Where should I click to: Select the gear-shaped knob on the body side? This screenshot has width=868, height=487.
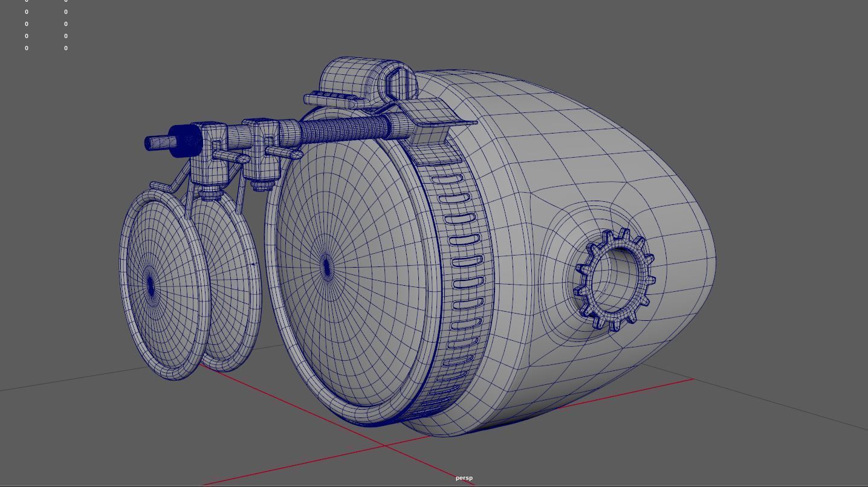coord(614,280)
